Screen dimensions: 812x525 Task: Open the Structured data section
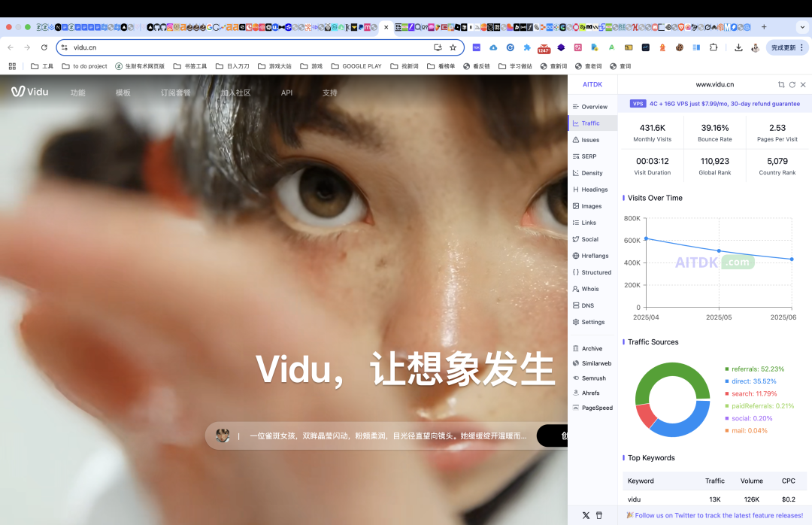click(x=590, y=272)
